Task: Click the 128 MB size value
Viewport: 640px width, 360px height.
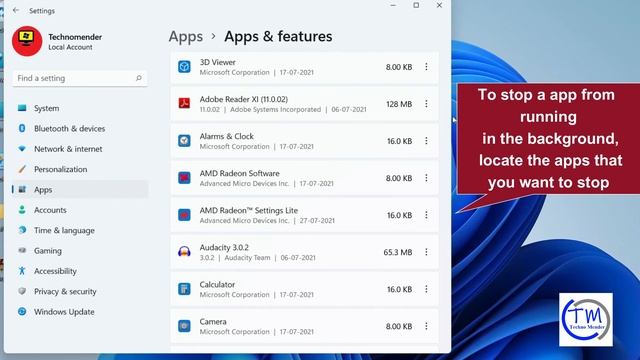Action: (399, 104)
